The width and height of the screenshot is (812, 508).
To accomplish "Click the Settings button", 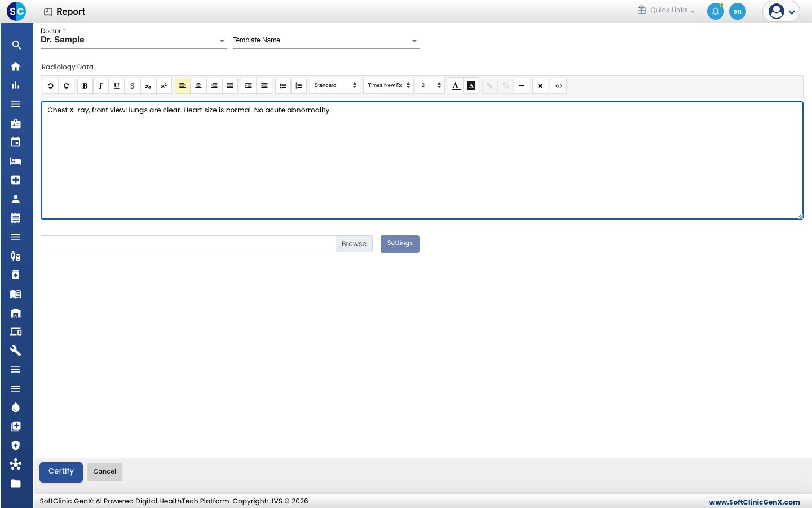I will (400, 244).
